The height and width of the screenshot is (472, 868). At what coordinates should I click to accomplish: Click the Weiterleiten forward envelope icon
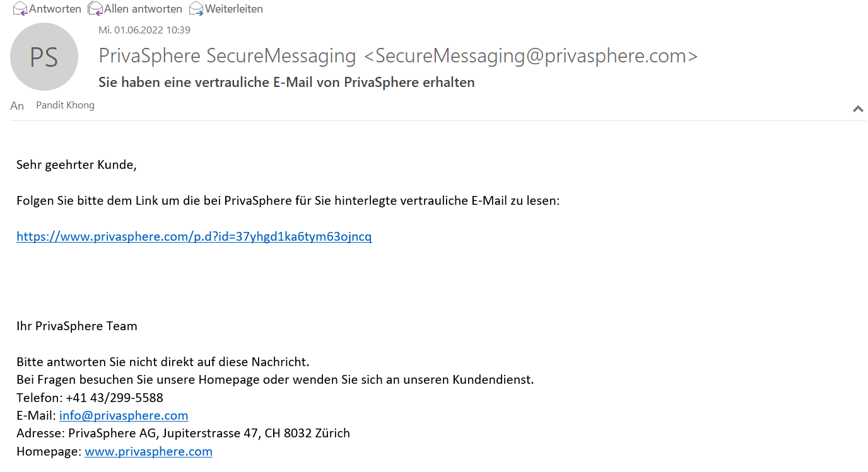click(196, 9)
